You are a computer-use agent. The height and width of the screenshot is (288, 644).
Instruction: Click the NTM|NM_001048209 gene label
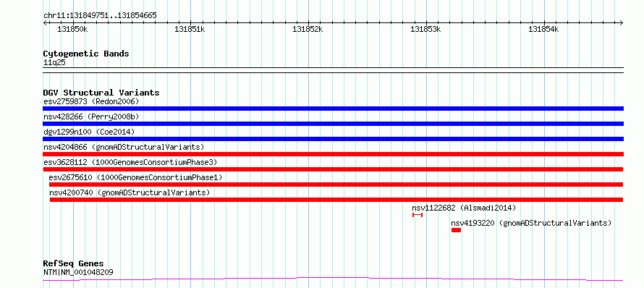pyautogui.click(x=78, y=272)
